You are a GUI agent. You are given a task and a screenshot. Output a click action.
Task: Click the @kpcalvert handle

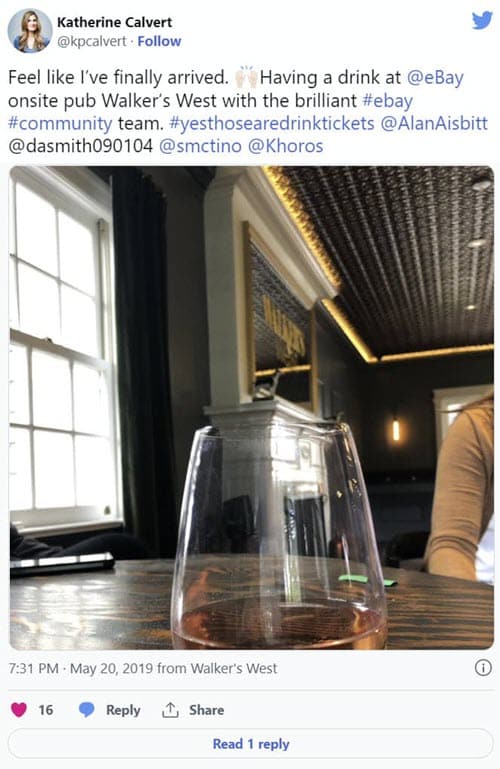[x=92, y=41]
